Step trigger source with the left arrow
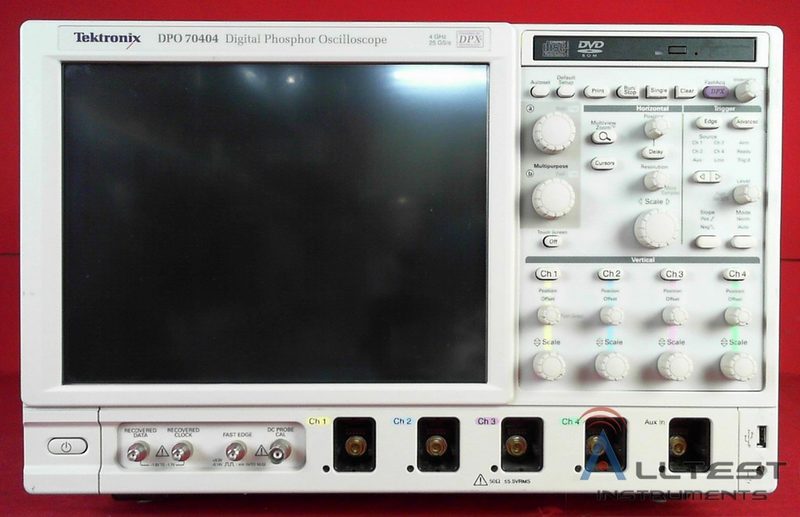The width and height of the screenshot is (800, 517). [702, 177]
